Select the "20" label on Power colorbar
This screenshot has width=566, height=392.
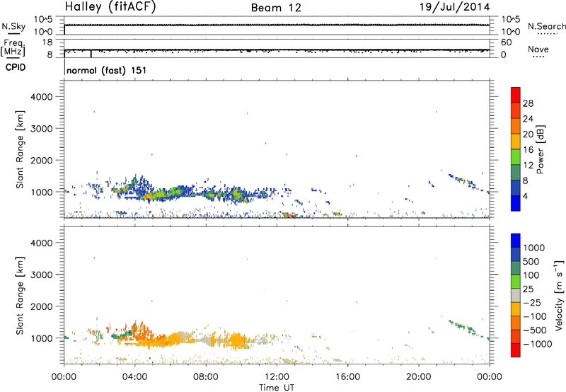(x=528, y=134)
